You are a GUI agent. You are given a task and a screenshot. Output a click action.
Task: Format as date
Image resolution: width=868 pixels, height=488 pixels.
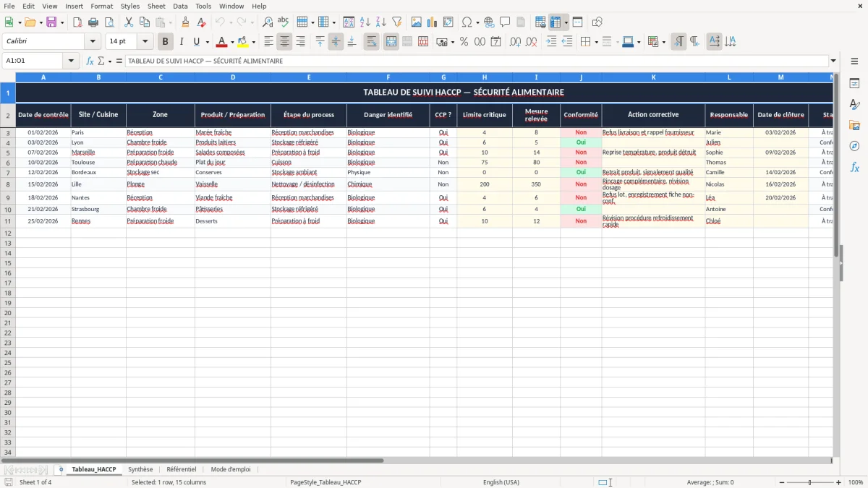(x=495, y=42)
